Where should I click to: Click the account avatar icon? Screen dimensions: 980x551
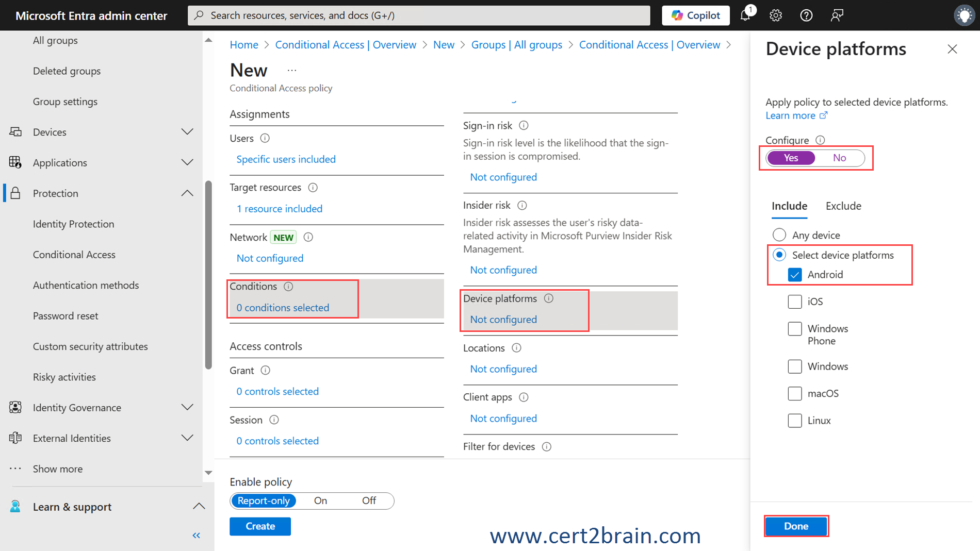(x=964, y=15)
